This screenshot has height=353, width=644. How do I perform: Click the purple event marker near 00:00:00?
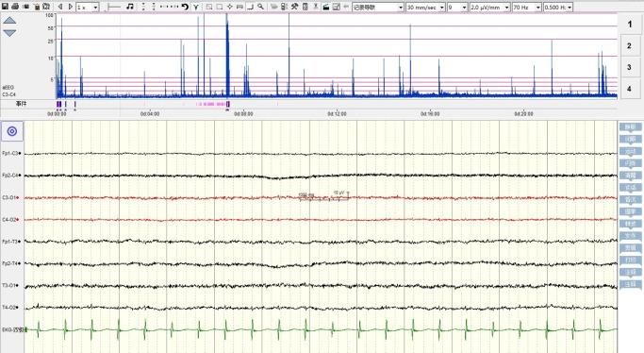[58, 105]
